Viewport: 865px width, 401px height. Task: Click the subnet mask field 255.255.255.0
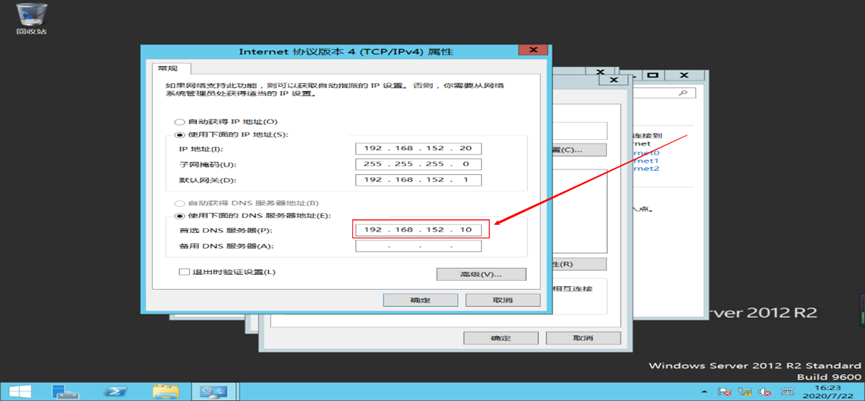coord(418,164)
